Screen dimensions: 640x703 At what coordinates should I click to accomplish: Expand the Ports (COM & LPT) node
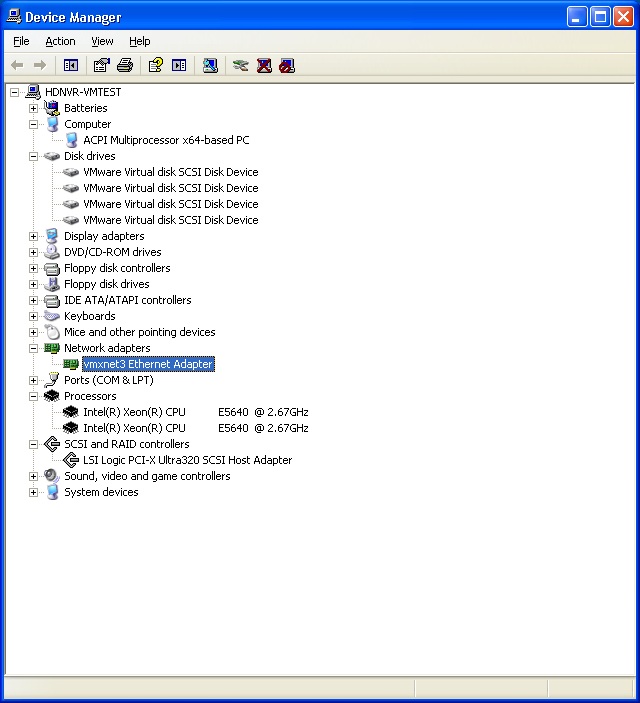(x=33, y=380)
